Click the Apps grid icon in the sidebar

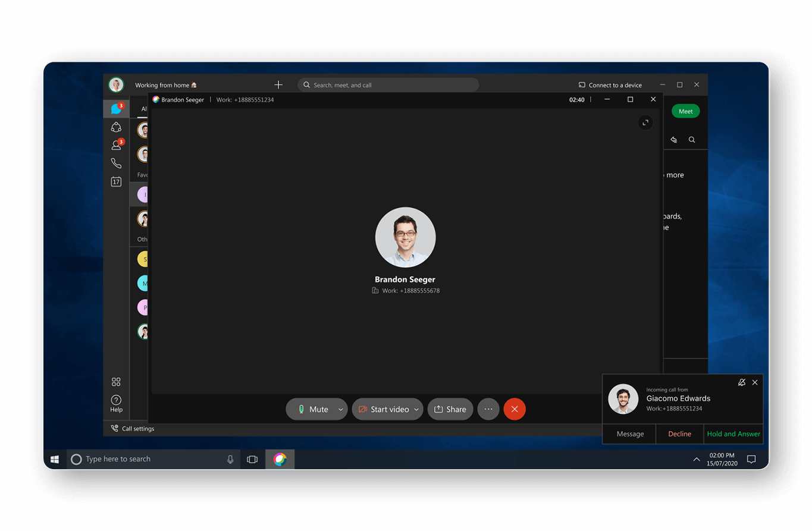click(116, 381)
